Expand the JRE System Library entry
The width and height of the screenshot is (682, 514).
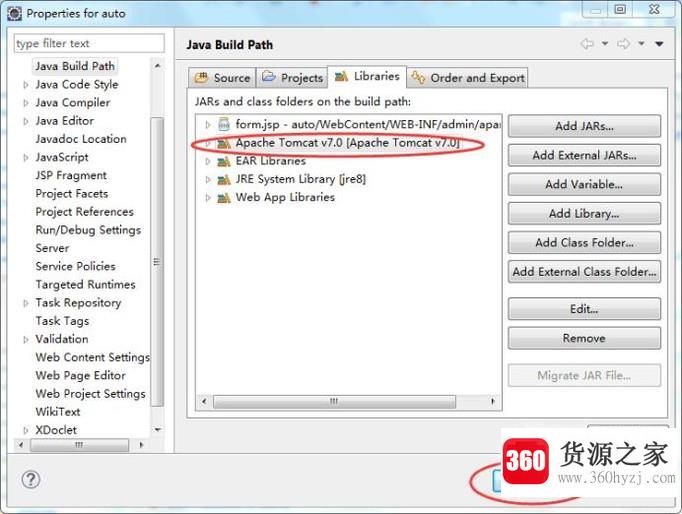[x=207, y=180]
